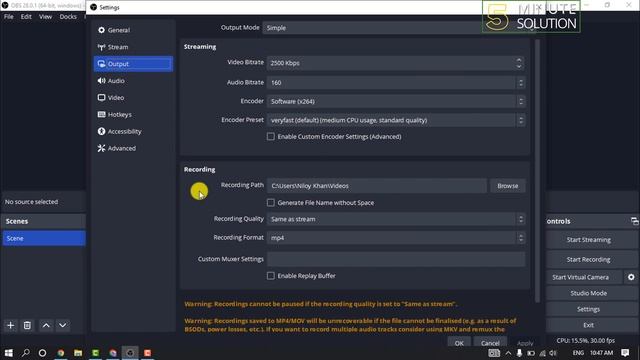Select the Output settings category
The image size is (640, 360).
133,64
